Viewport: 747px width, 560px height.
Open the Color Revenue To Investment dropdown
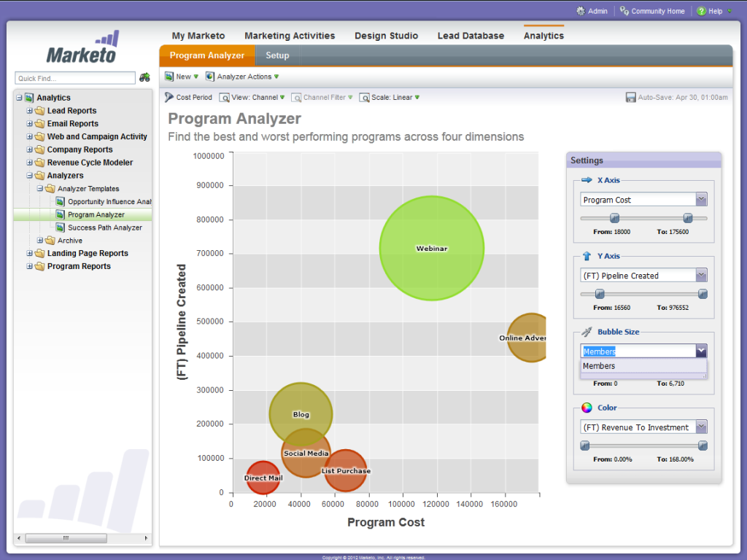[701, 427]
